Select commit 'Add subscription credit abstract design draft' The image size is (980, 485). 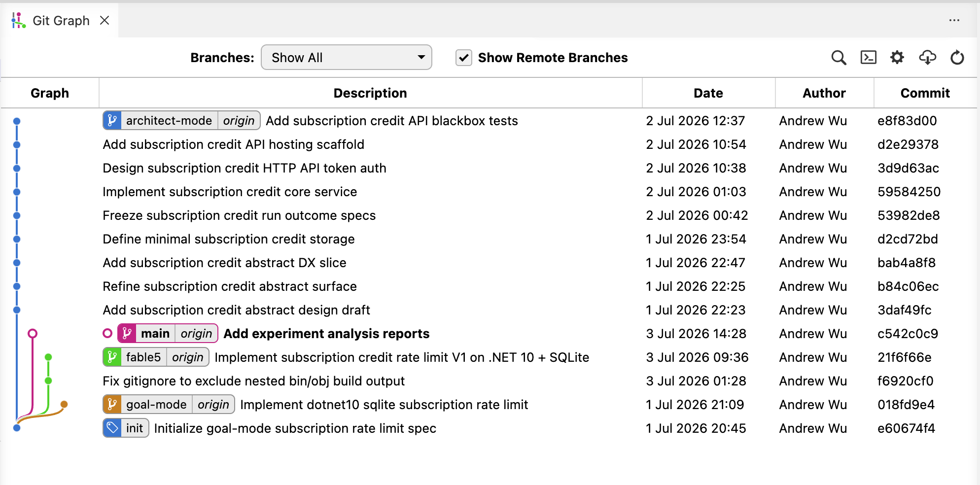pyautogui.click(x=236, y=310)
